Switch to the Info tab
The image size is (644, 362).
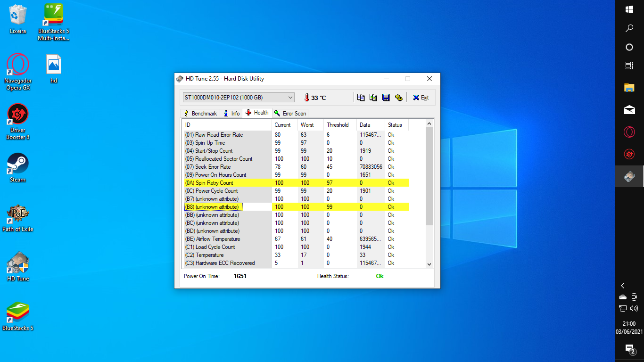tap(231, 113)
